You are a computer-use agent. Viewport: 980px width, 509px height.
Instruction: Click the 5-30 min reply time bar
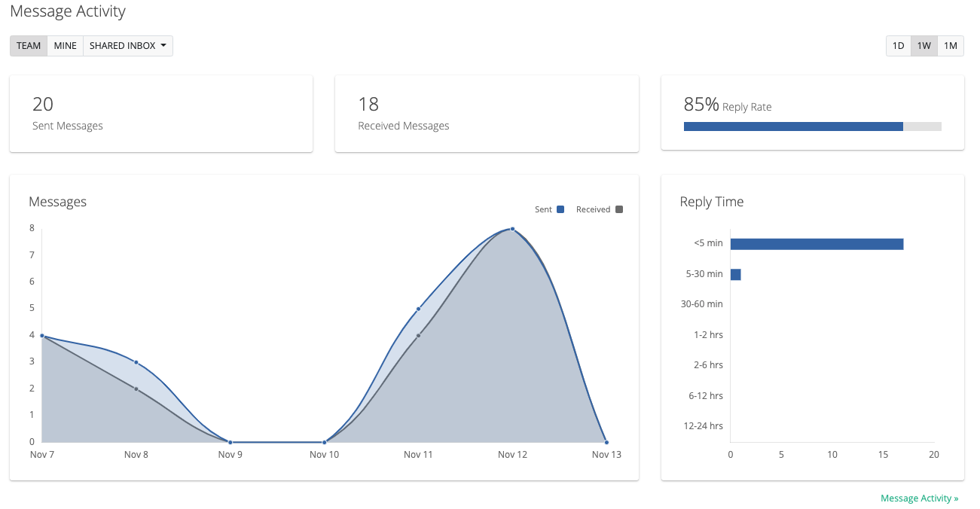[x=735, y=274]
